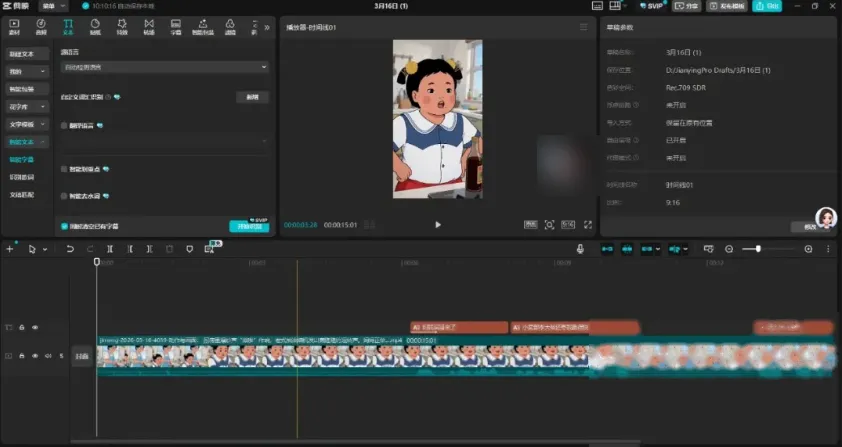Toggle visibility eye of the text track
The width and height of the screenshot is (842, 447).
point(35,327)
